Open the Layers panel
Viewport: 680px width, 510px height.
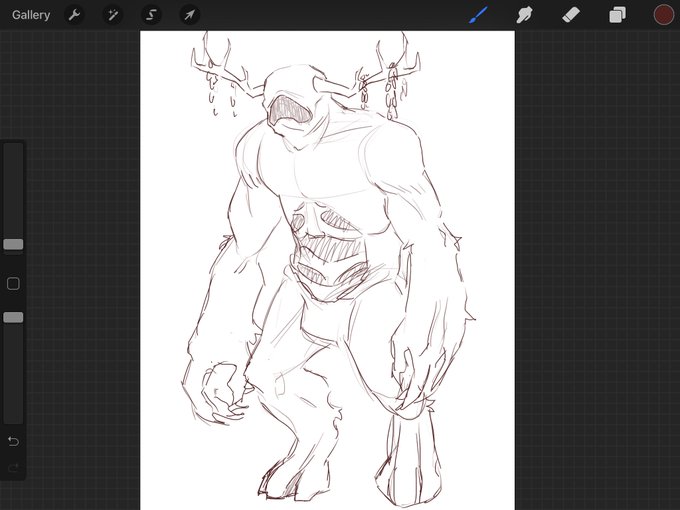click(617, 15)
